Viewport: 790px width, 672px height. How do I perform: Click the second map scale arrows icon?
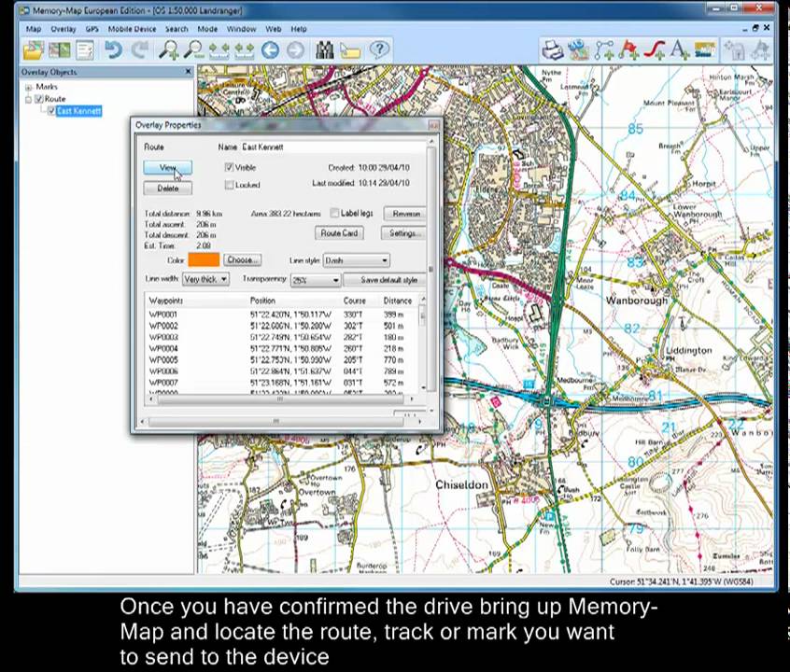(245, 50)
